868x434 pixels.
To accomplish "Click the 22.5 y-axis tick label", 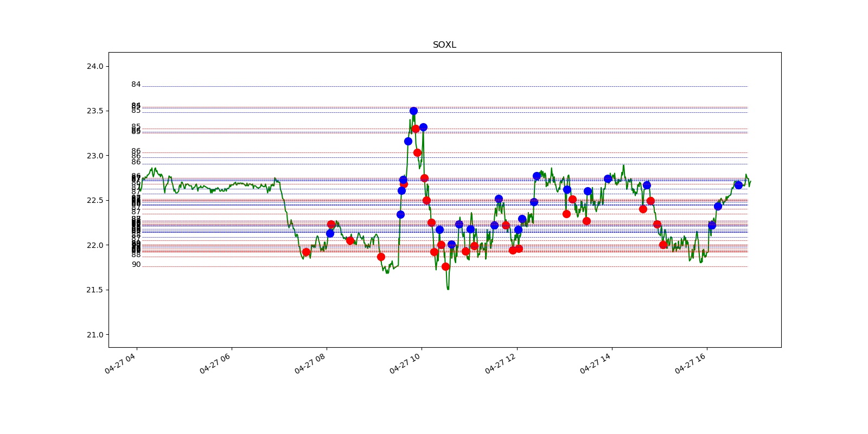I will click(94, 200).
